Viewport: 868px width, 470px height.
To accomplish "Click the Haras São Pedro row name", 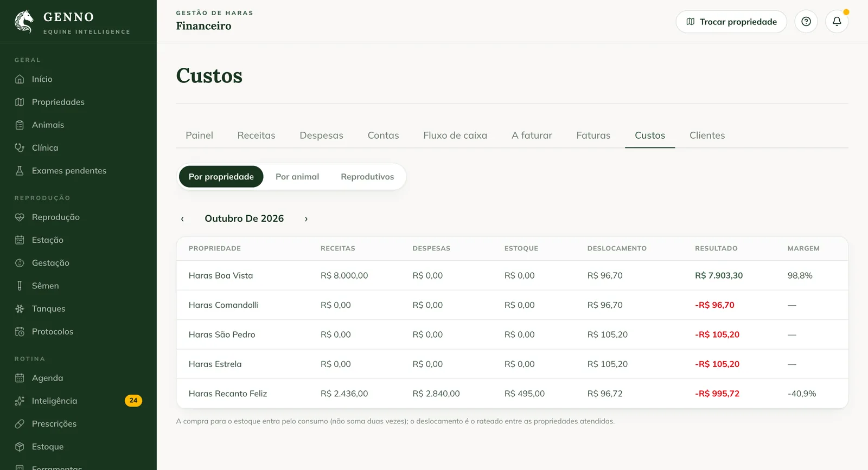I will pos(222,334).
